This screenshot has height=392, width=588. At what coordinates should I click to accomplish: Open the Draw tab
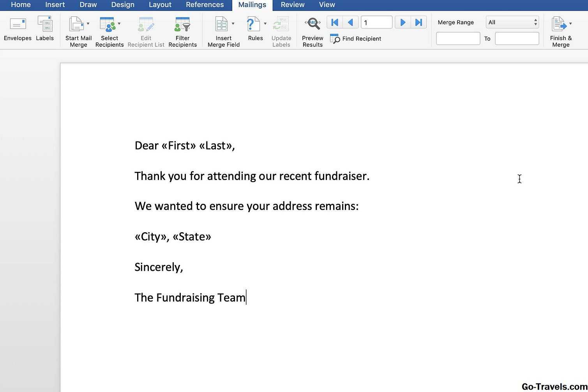point(88,5)
